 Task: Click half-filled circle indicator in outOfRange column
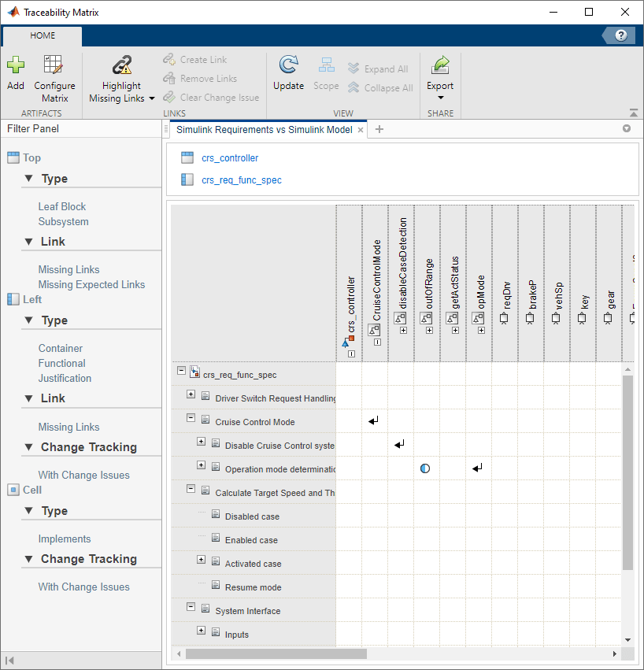tap(425, 468)
